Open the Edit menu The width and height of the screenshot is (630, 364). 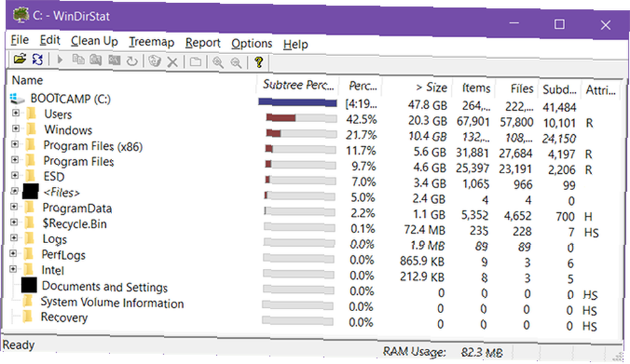click(x=50, y=40)
